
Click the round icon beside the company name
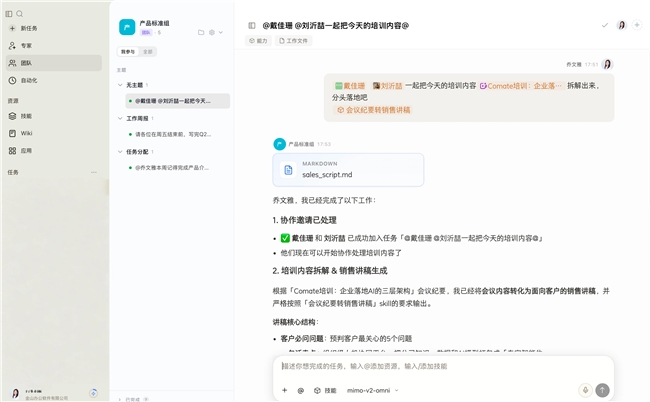(94, 393)
